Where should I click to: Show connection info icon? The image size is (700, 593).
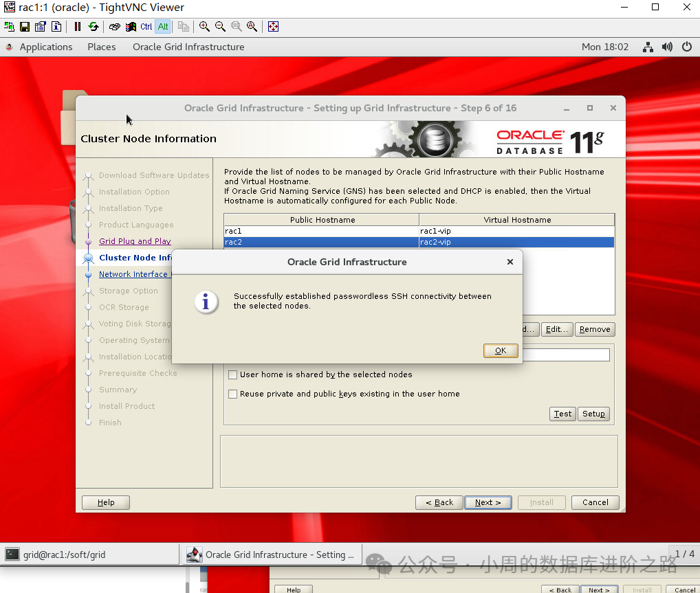(x=56, y=27)
